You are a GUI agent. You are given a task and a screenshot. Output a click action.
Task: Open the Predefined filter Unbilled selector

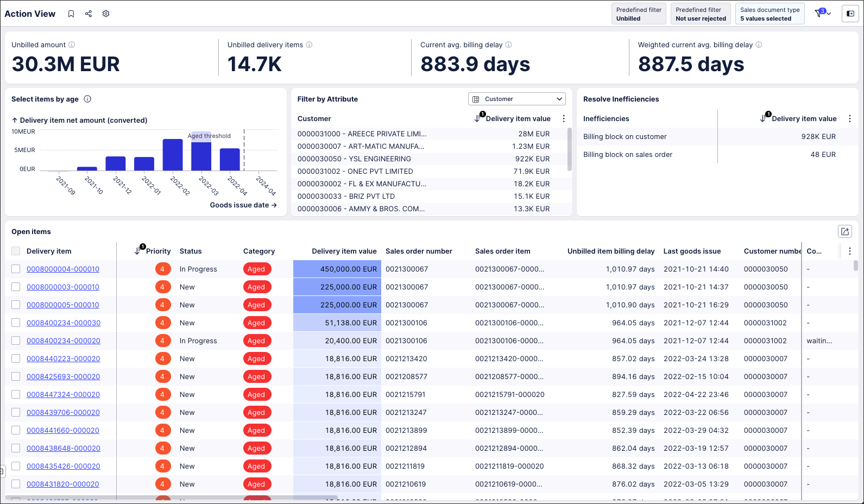[639, 14]
